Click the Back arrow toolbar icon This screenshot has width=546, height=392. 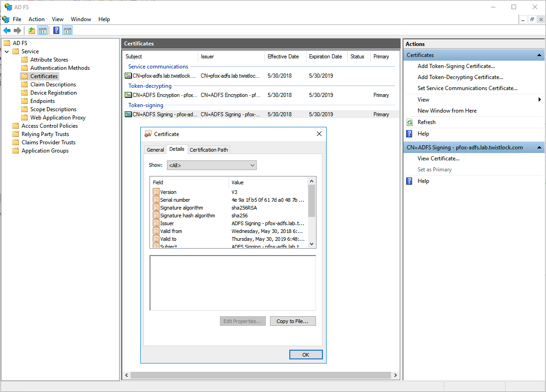coord(7,31)
